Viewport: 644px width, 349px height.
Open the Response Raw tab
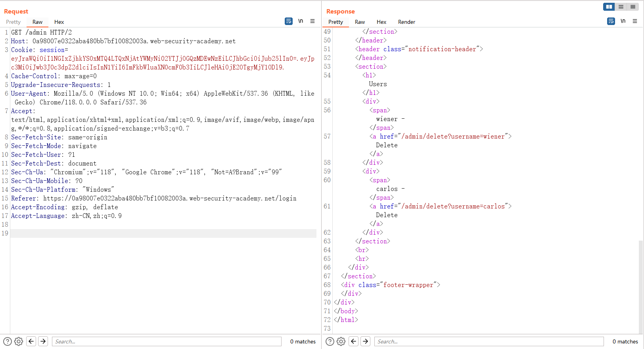click(360, 22)
